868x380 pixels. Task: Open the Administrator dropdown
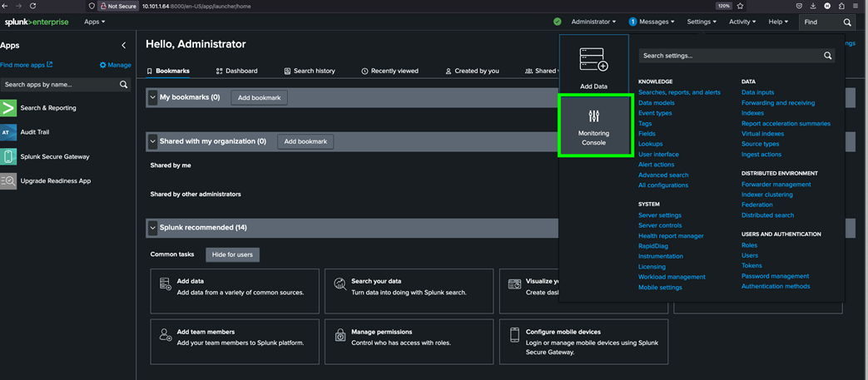tap(593, 22)
